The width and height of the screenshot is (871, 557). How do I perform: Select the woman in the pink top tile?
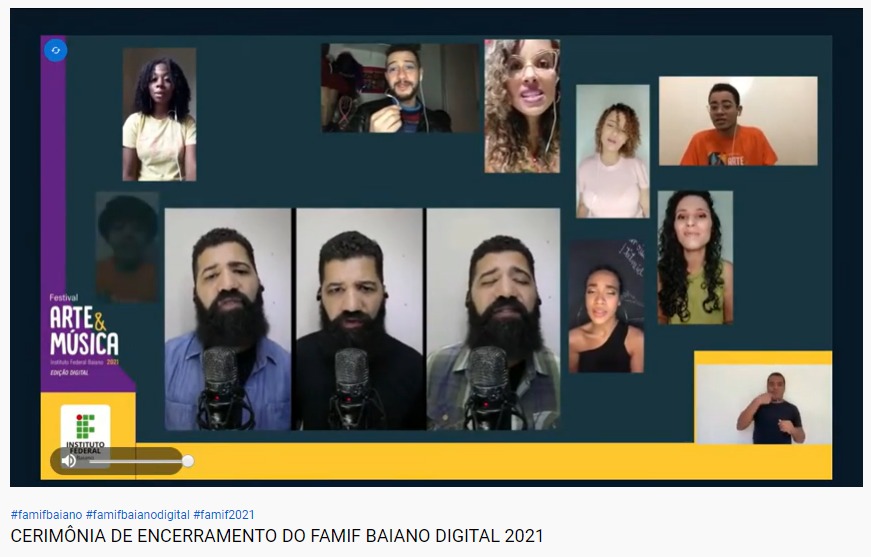pyautogui.click(x=612, y=151)
